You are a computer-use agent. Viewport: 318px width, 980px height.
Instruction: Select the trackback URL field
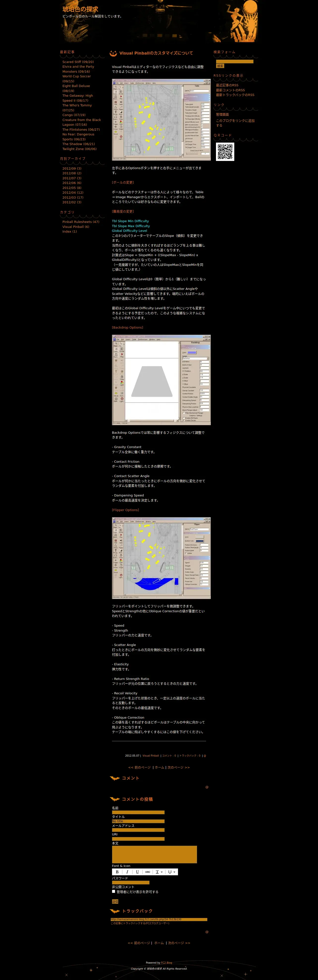point(159,919)
